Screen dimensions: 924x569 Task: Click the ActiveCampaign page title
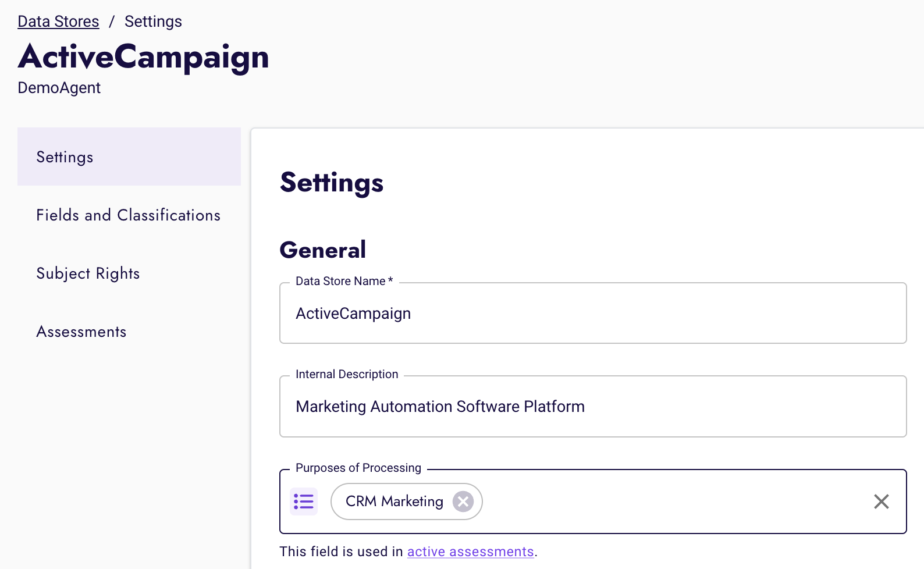pyautogui.click(x=143, y=57)
